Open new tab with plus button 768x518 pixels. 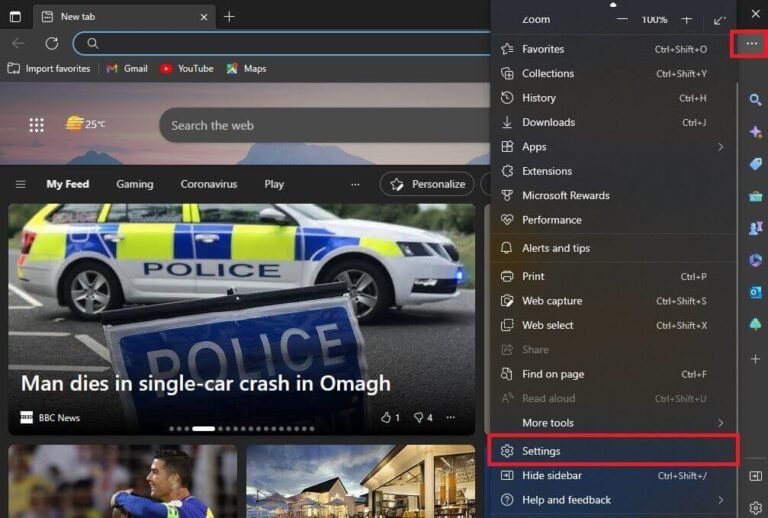[229, 17]
